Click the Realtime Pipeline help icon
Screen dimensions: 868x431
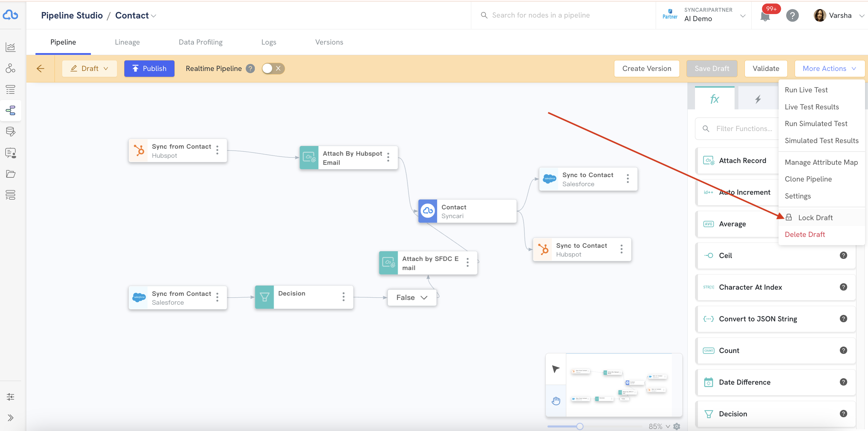[x=250, y=68]
